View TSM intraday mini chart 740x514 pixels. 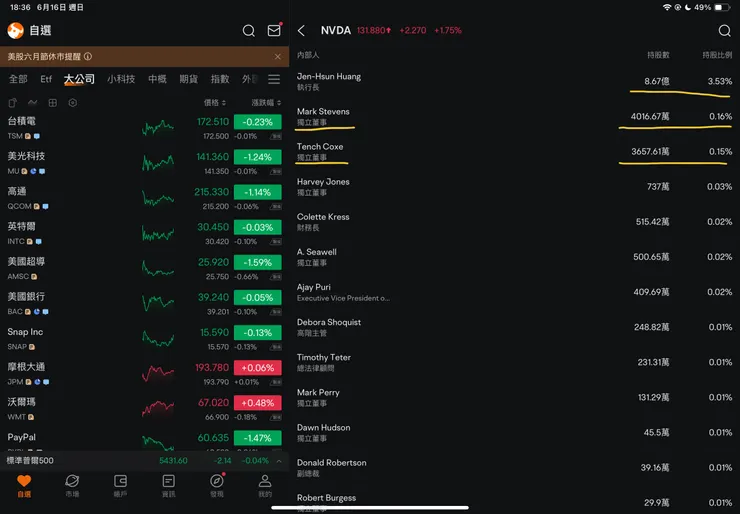[158, 127]
